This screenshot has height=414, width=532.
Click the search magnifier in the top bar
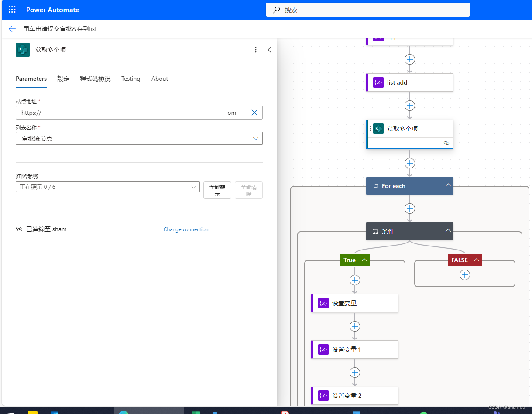pyautogui.click(x=275, y=9)
